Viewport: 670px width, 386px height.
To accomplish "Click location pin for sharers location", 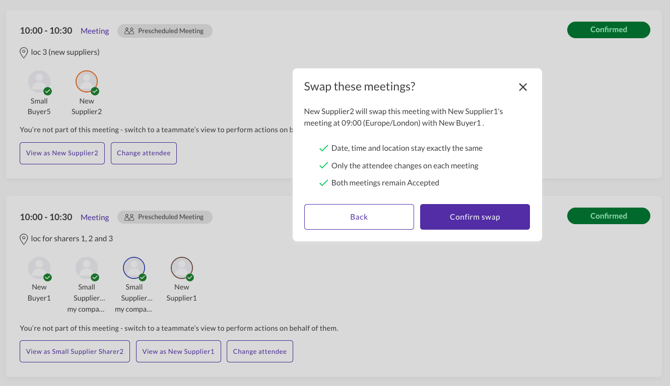I will pos(24,239).
